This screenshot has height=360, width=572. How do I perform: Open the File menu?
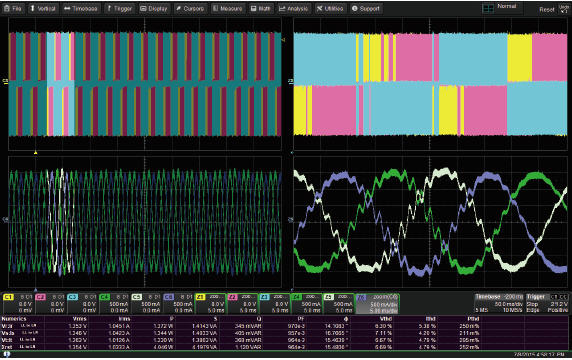pos(13,8)
